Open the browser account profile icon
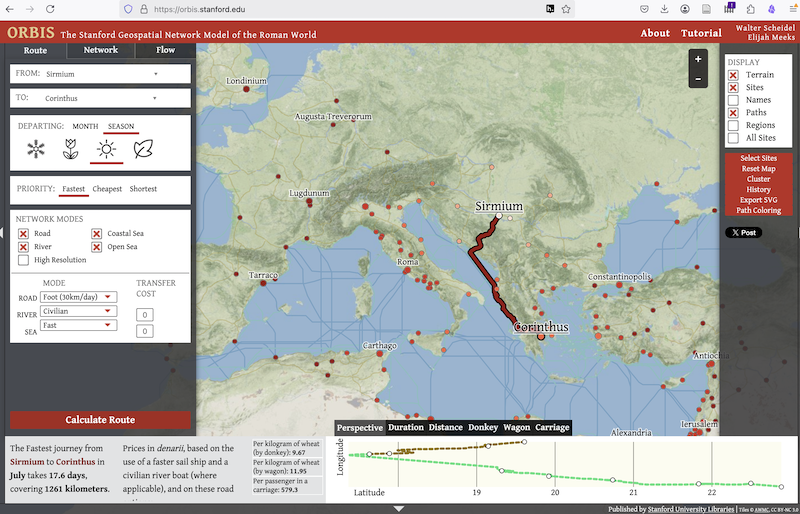Image resolution: width=800 pixels, height=514 pixels. (685, 9)
